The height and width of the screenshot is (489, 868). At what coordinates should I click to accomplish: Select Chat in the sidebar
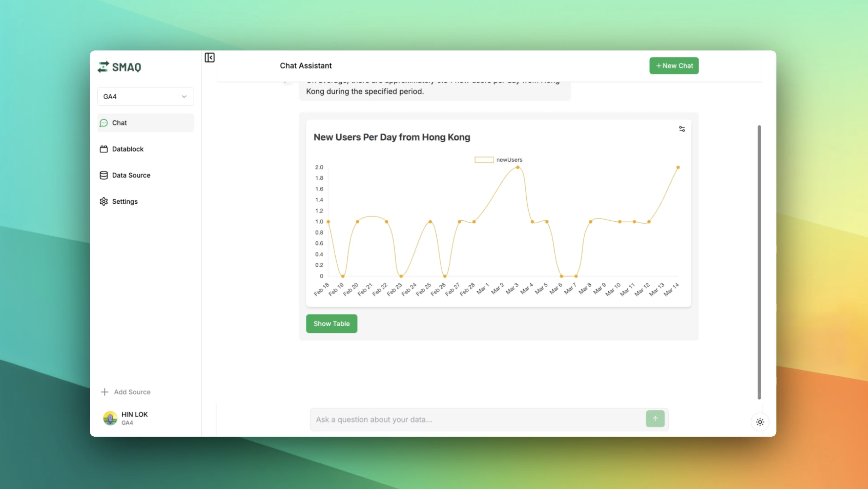[x=145, y=123]
